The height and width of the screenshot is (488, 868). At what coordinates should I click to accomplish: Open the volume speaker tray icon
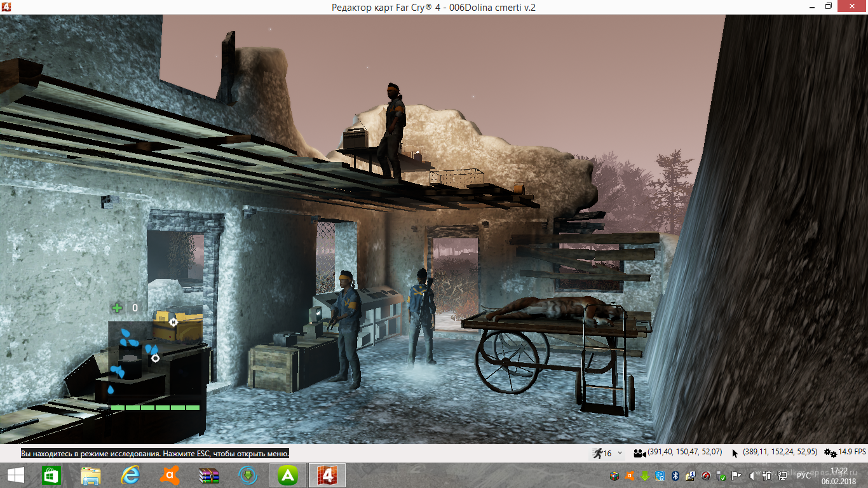tap(752, 476)
